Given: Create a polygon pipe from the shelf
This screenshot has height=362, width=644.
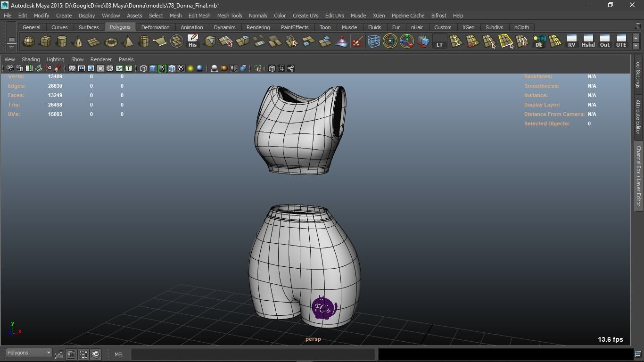Looking at the screenshot, I should click(x=144, y=41).
